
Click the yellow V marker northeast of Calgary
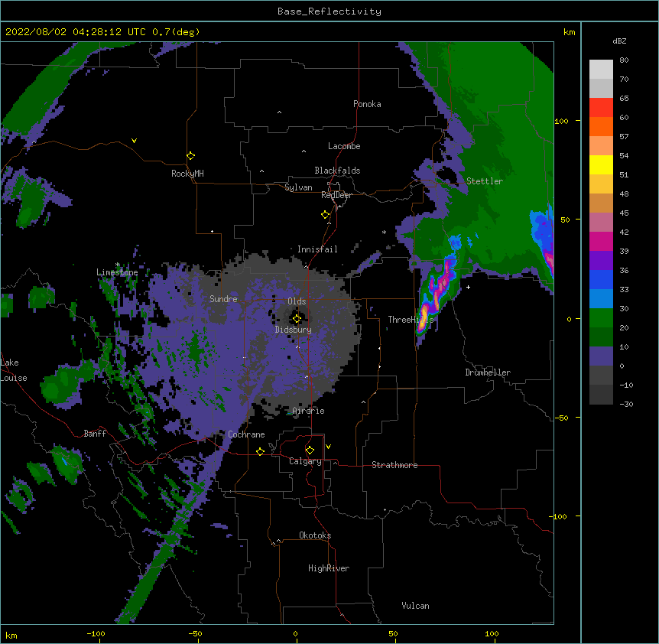[328, 447]
